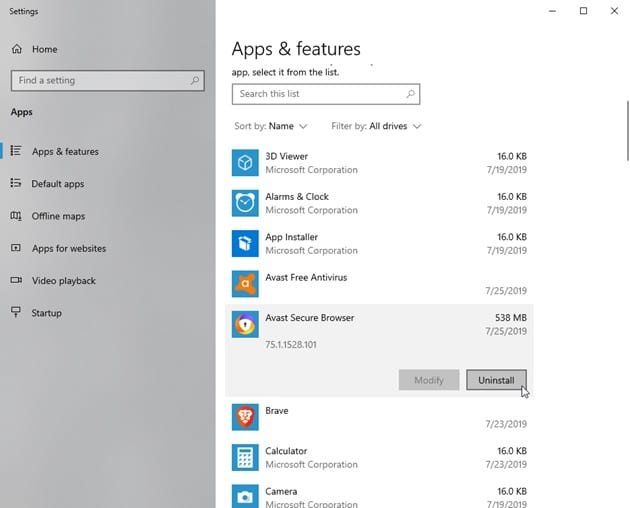
Task: Select the 3D Viewer entry name
Action: [x=286, y=156]
